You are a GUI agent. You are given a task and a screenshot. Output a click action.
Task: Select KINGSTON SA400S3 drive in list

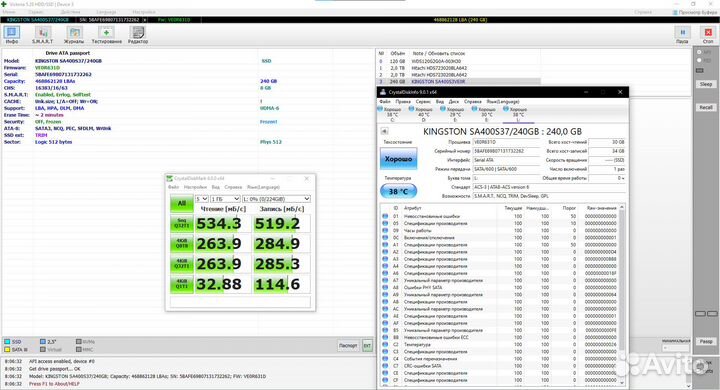point(458,82)
